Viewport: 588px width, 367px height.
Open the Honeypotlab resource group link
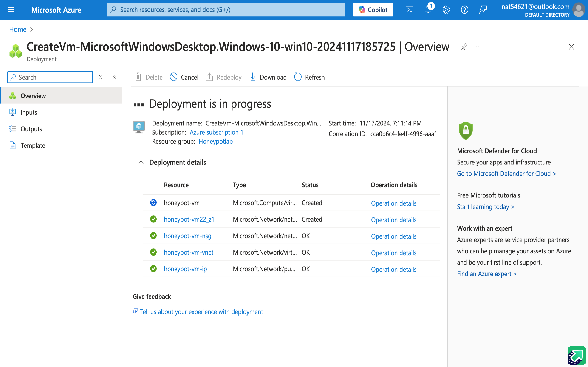point(215,141)
